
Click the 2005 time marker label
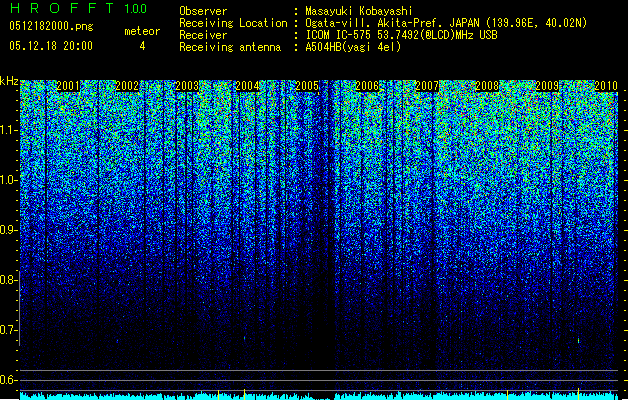pyautogui.click(x=307, y=86)
